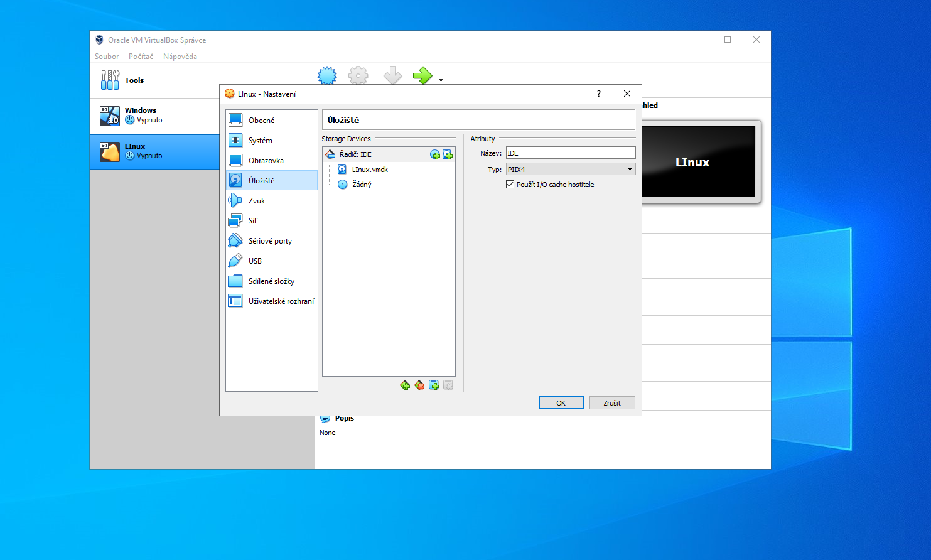Viewport: 931px width, 560px height.
Task: Open the Soubor menu
Action: pyautogui.click(x=107, y=57)
